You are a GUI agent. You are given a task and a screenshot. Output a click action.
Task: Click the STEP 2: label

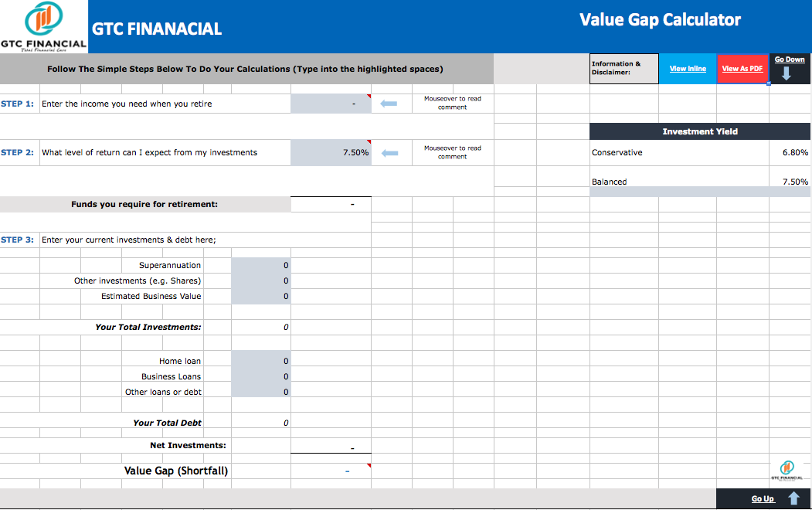[17, 152]
